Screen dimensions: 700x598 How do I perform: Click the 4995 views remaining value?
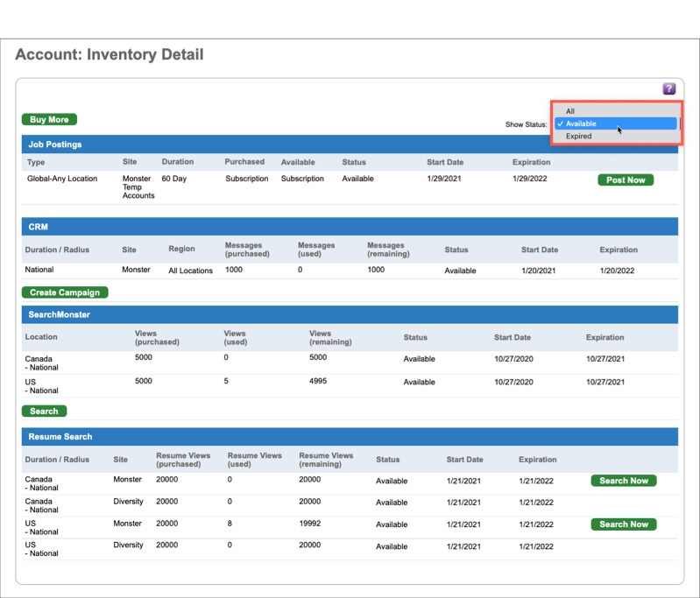point(318,381)
